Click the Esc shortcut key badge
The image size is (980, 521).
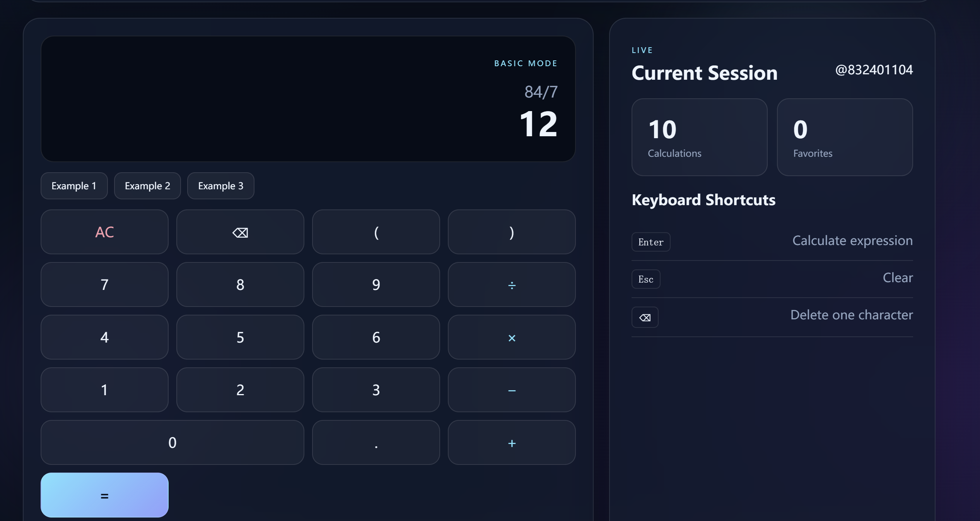[645, 279]
